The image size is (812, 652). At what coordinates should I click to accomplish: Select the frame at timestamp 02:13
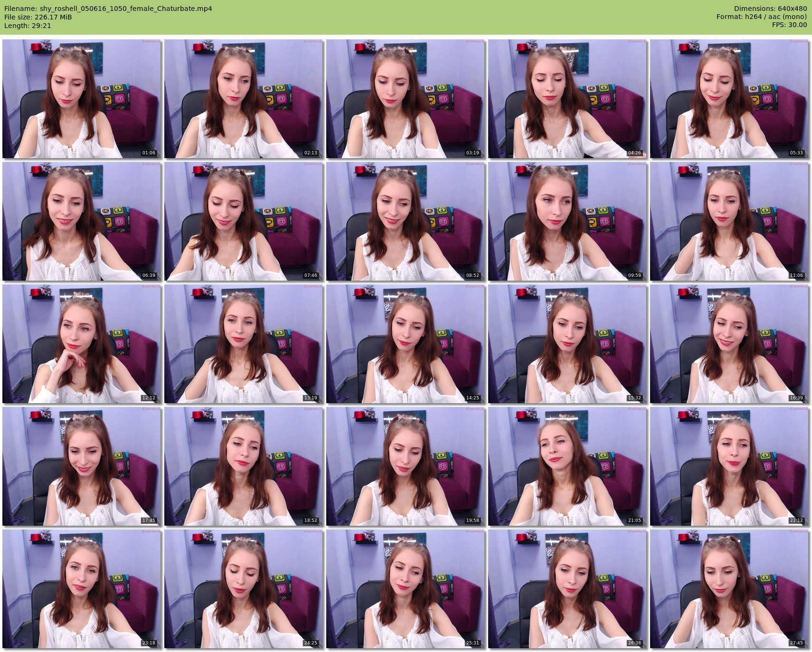[x=244, y=99]
